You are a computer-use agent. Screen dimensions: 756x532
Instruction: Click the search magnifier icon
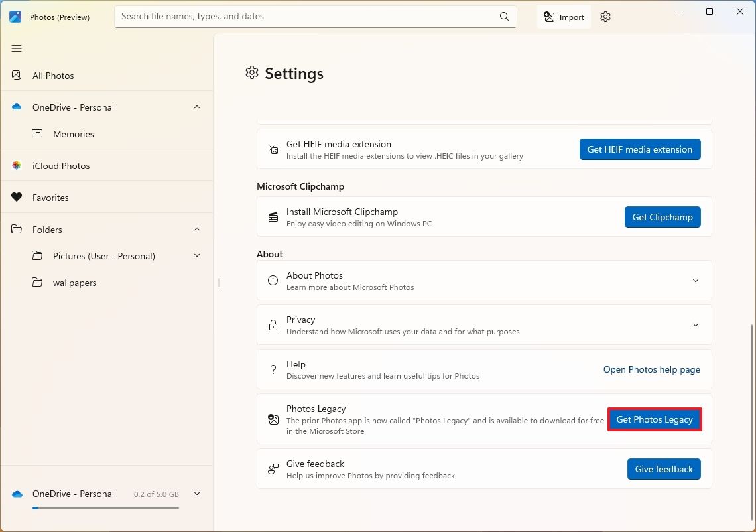click(x=505, y=17)
